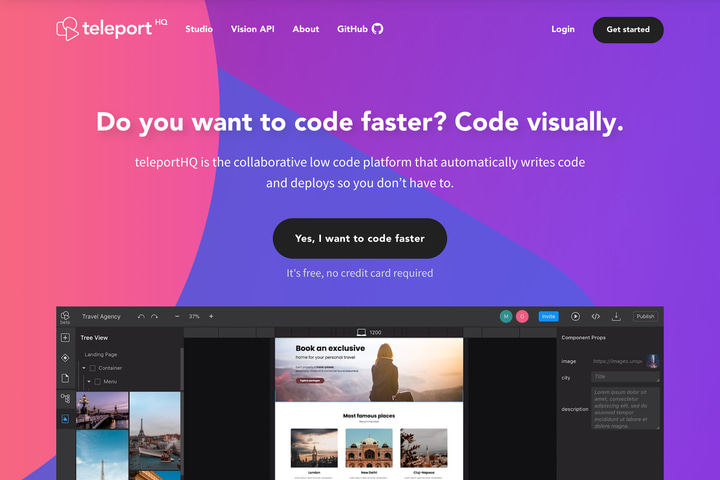Open the code view brackets icon
720x480 pixels.
pyautogui.click(x=596, y=316)
